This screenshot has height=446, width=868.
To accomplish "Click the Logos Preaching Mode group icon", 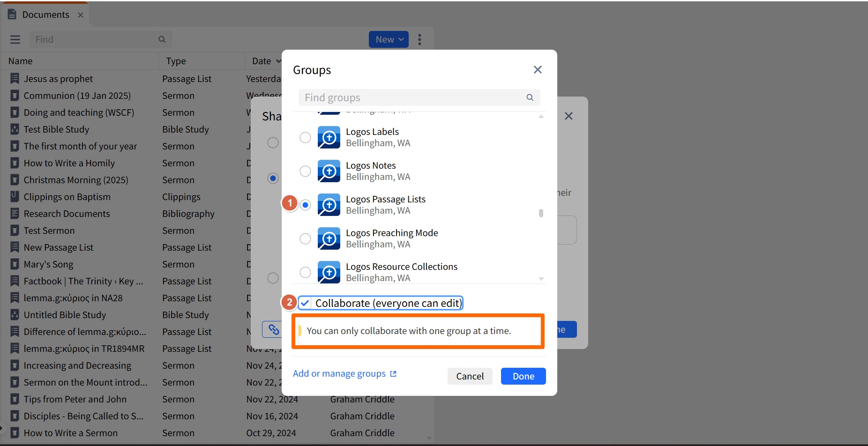I will (329, 238).
